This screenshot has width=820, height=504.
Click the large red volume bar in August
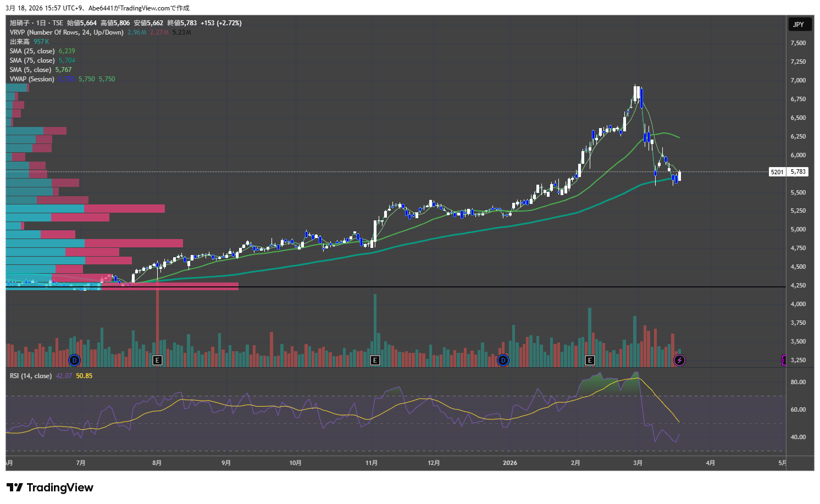(157, 324)
